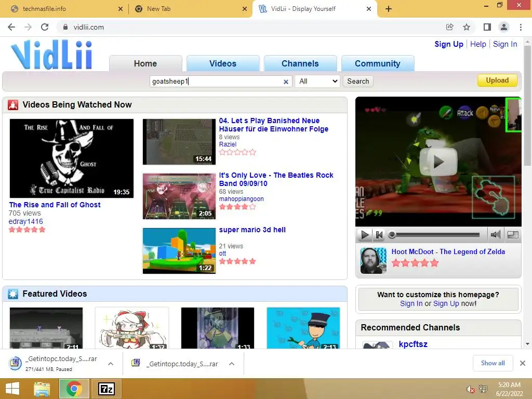Reload the page with refresh icon
This screenshot has width=532, height=399.
tap(45, 27)
